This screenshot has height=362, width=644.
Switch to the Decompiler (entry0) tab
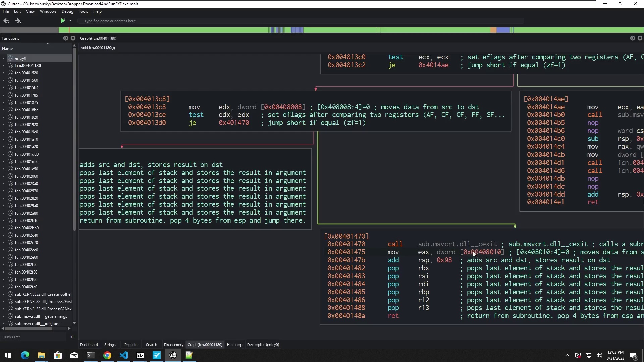[x=263, y=345]
